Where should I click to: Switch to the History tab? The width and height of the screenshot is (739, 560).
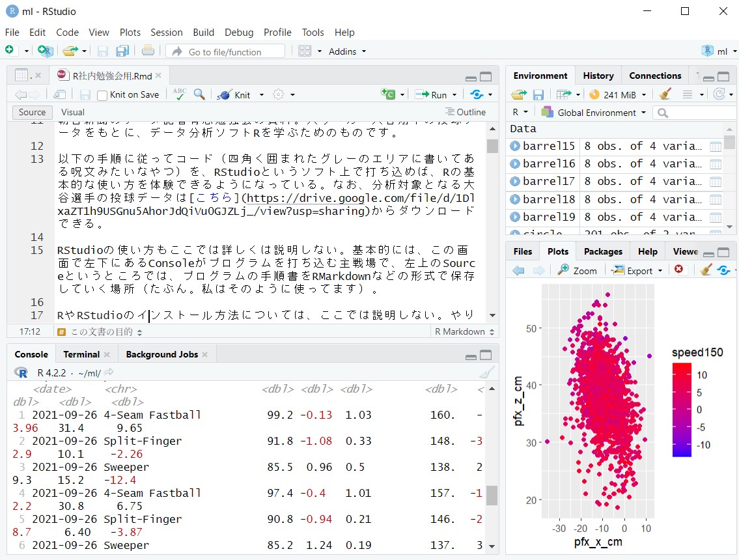point(598,76)
